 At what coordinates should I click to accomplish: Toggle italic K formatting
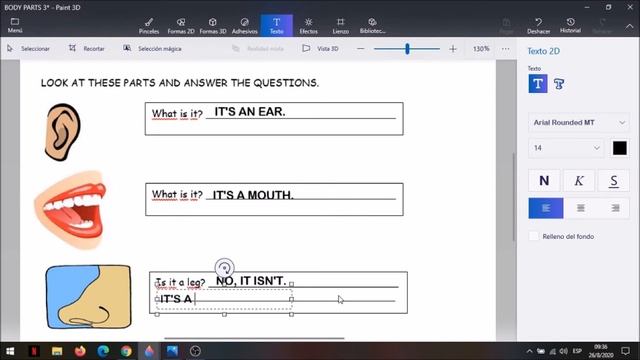pos(579,181)
